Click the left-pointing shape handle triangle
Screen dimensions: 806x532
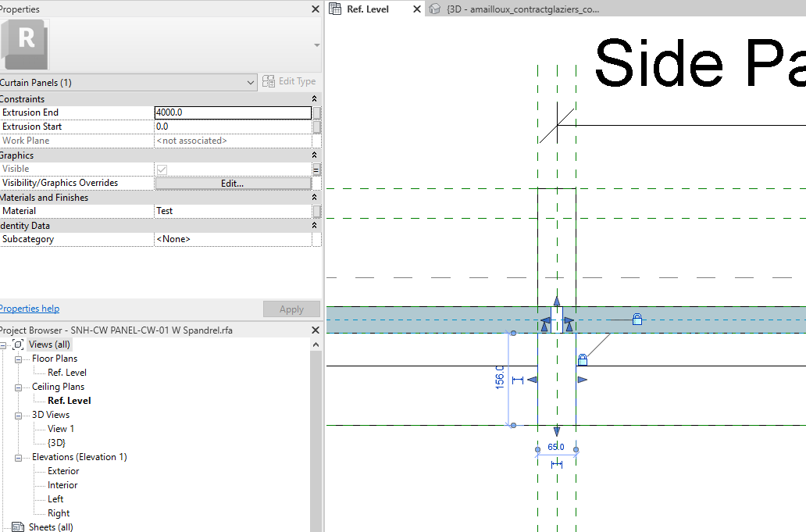pos(531,380)
